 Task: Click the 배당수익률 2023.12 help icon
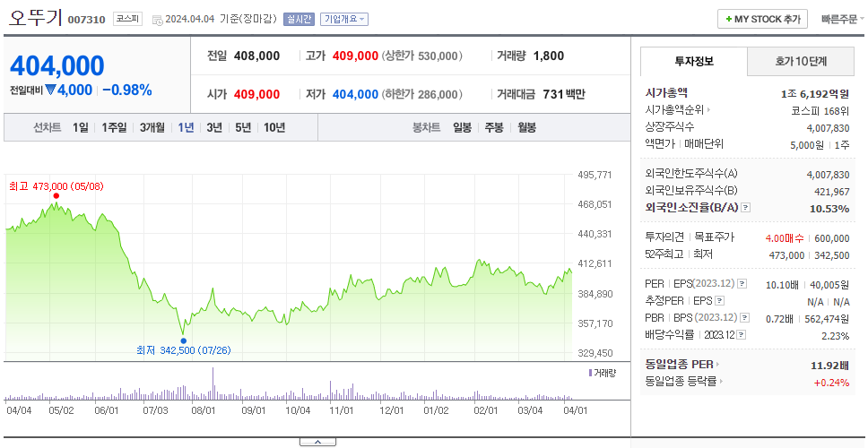pyautogui.click(x=742, y=335)
